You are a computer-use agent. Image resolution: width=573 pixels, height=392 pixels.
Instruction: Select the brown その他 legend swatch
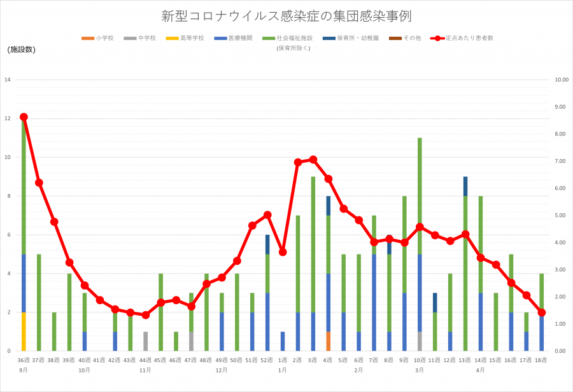(395, 38)
